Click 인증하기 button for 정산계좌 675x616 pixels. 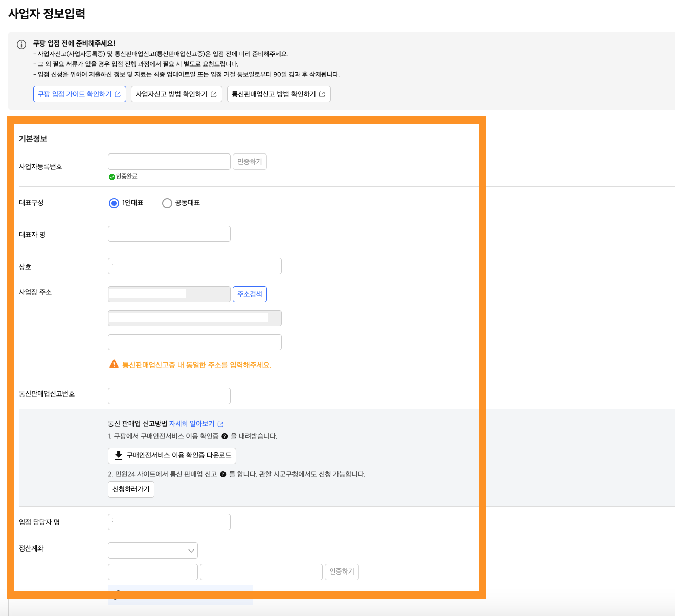342,572
